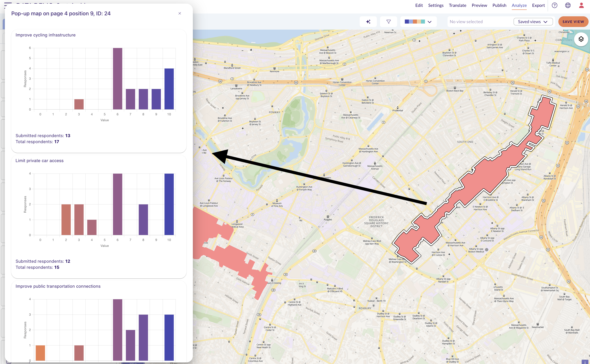Click the color scheme swatch strip
This screenshot has height=364, width=590.
click(x=415, y=22)
